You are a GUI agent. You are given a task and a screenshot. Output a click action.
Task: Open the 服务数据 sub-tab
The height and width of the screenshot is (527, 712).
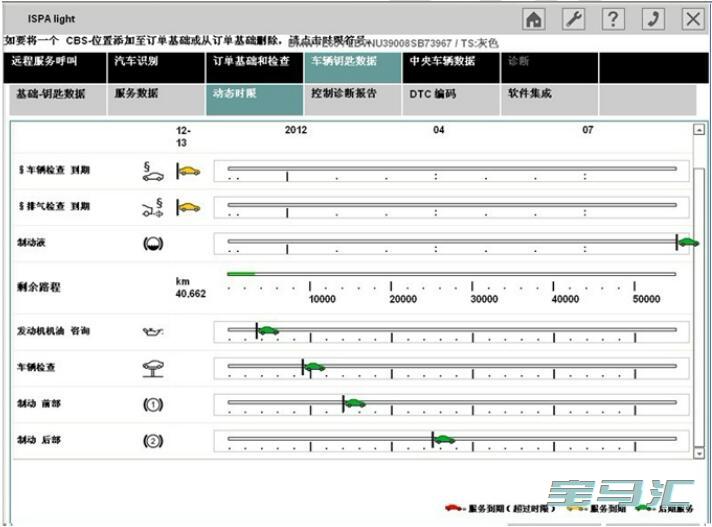(x=156, y=100)
